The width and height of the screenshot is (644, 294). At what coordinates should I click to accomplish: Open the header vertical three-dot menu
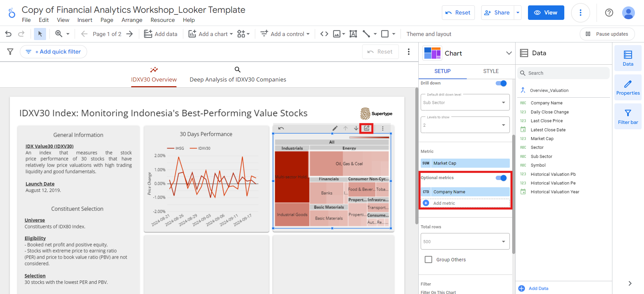pos(580,13)
